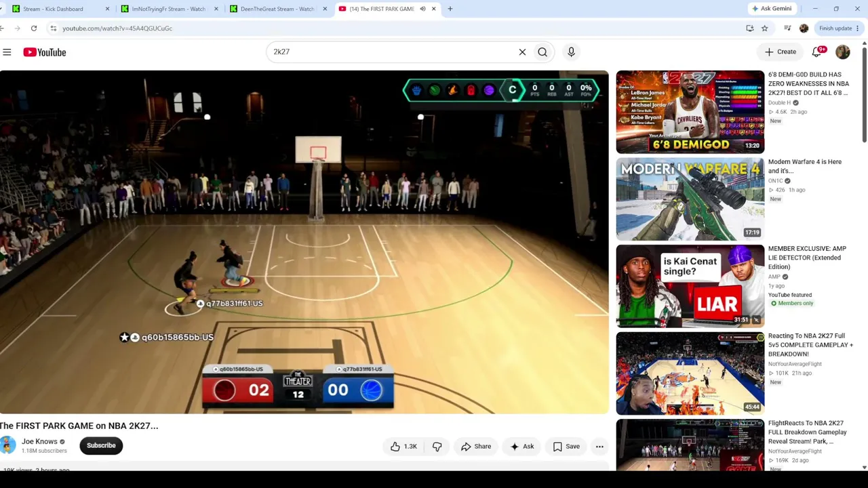Open the FlightReacts gameplay reveal thumbnail
The width and height of the screenshot is (868, 488).
(x=690, y=445)
